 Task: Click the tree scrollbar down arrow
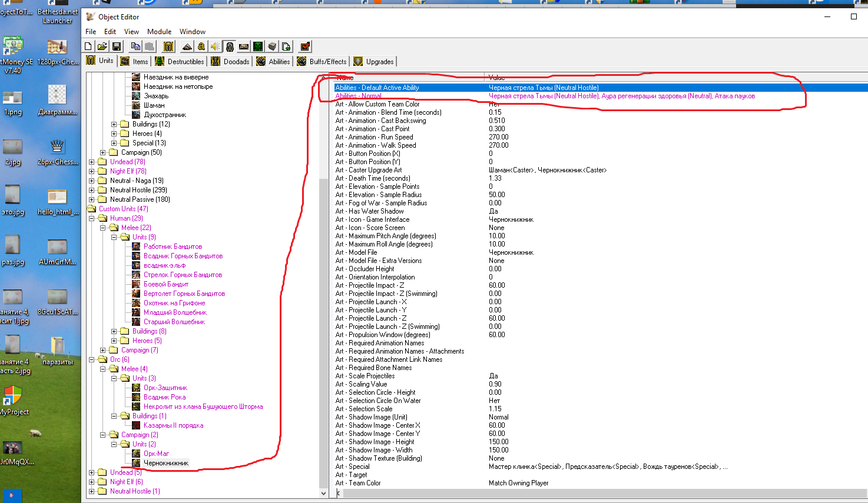coord(323,493)
